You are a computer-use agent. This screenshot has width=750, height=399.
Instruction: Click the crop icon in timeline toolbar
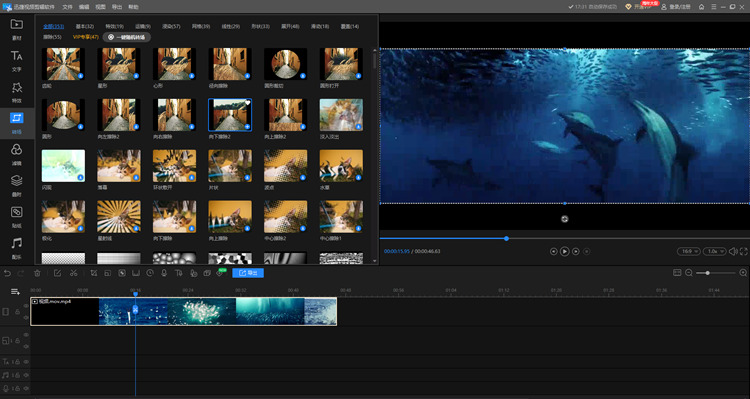94,273
